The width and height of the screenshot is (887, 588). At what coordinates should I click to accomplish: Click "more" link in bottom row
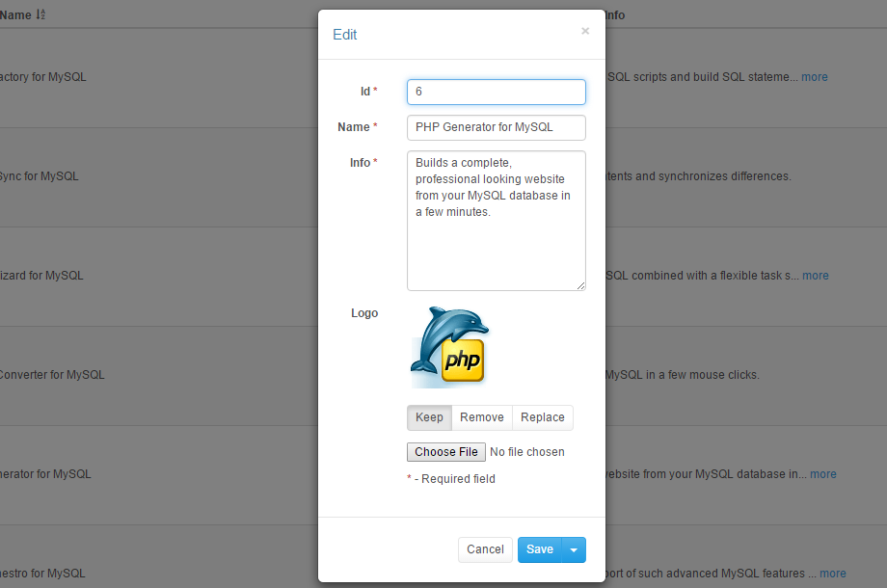point(832,574)
